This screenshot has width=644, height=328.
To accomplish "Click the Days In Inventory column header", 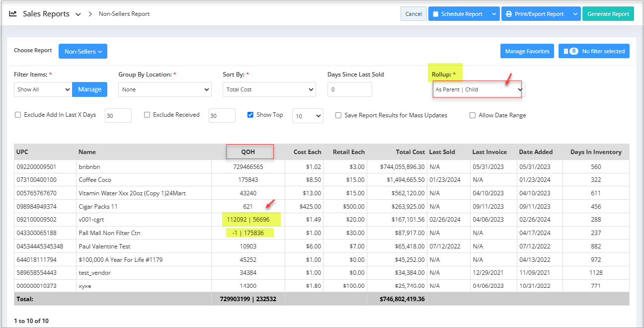I will [x=596, y=152].
